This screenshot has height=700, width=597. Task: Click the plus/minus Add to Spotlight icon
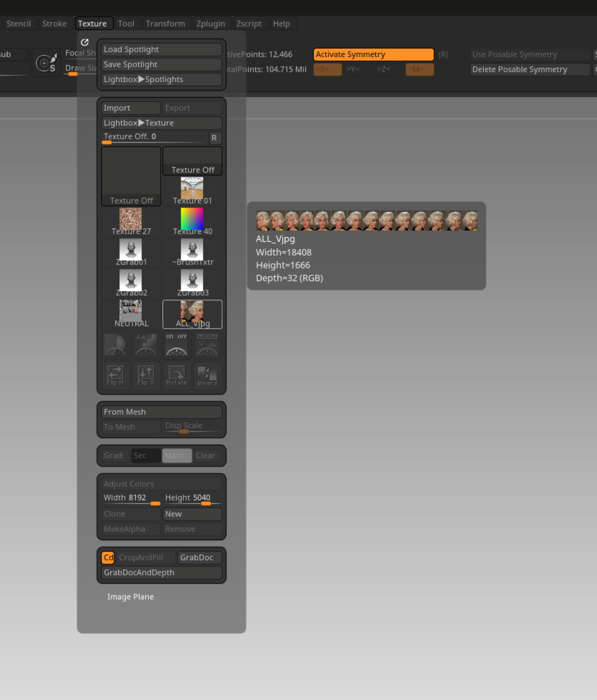207,345
